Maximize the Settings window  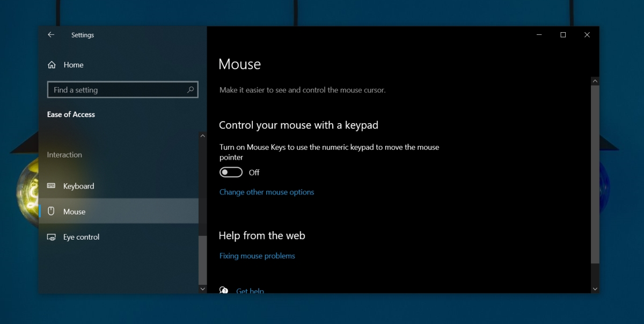(563, 35)
